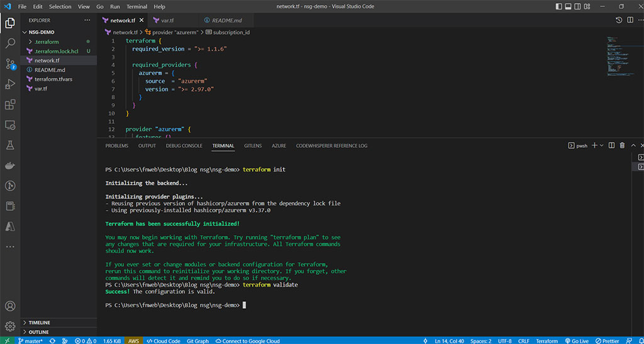Change CRLF end of line sequence
Image resolution: width=644 pixels, height=344 pixels.
(524, 341)
